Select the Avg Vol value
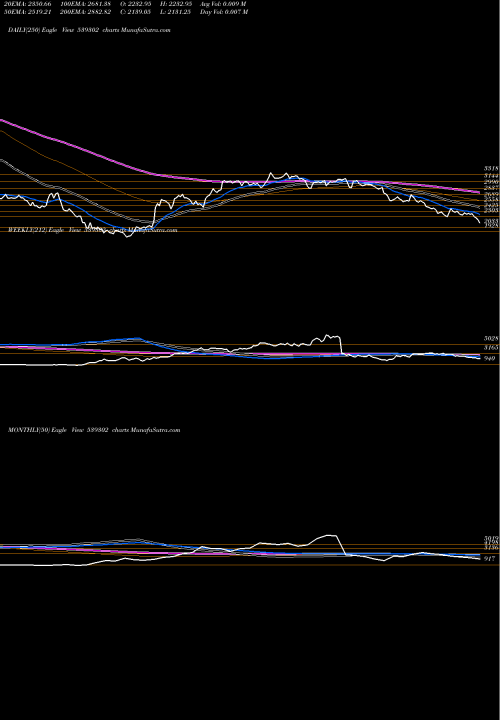Image resolution: width=500 pixels, height=720 pixels. tap(224, 4)
